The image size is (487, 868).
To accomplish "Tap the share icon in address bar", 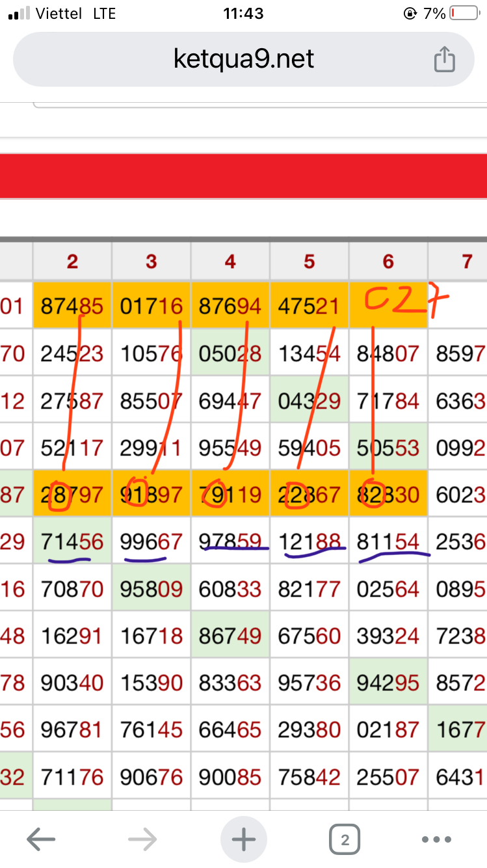I will [444, 60].
